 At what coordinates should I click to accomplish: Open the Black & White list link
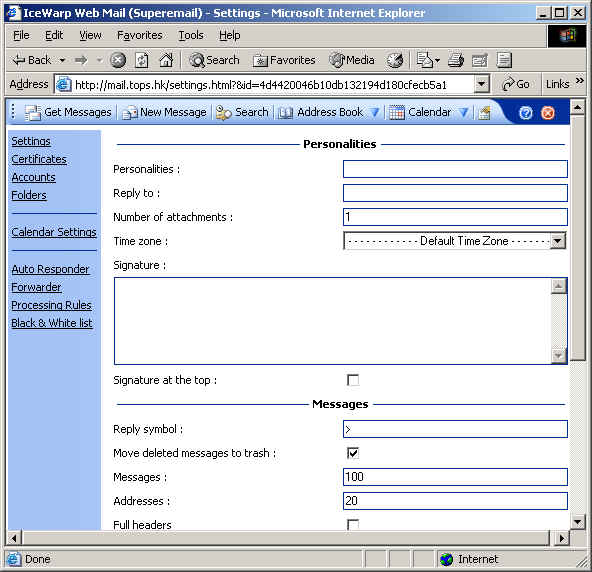coord(52,323)
